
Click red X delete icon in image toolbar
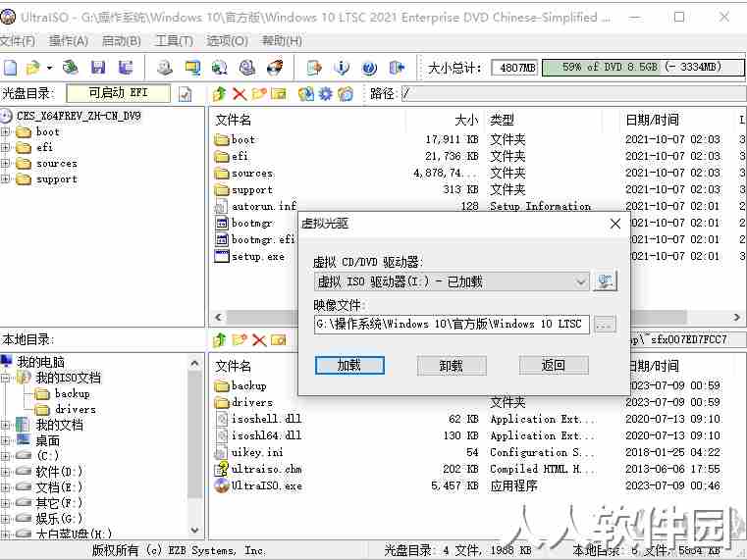click(240, 94)
